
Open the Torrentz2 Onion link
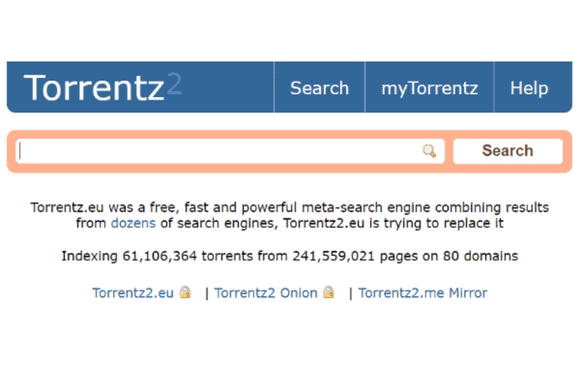[266, 293]
